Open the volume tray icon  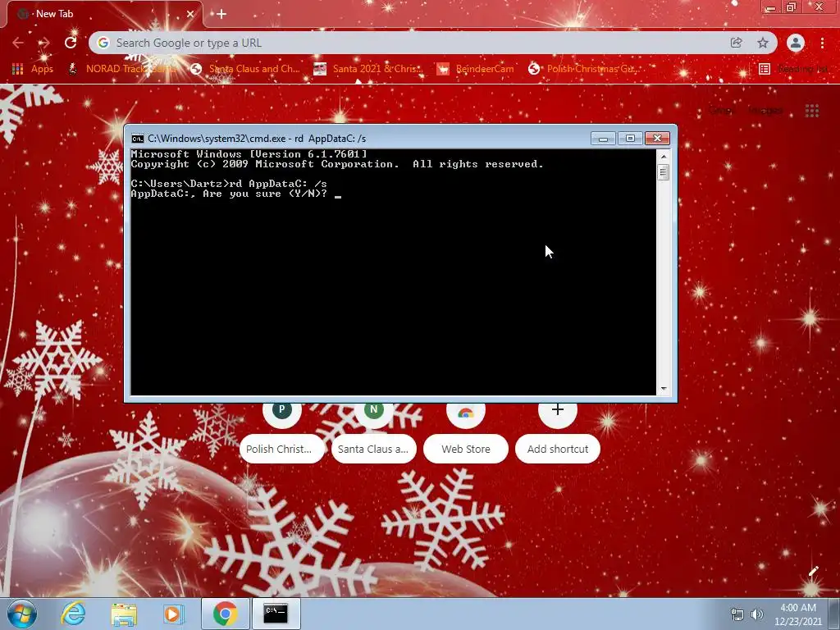(x=757, y=614)
